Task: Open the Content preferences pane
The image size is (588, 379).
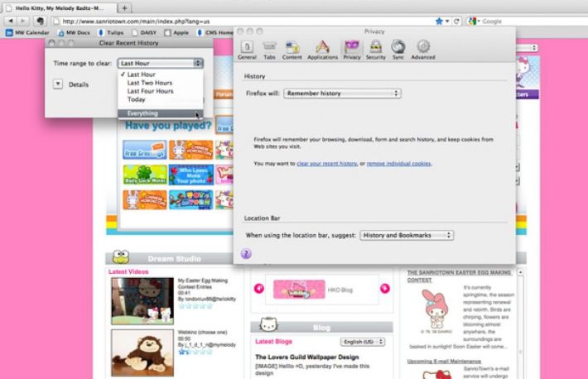Action: pos(292,50)
